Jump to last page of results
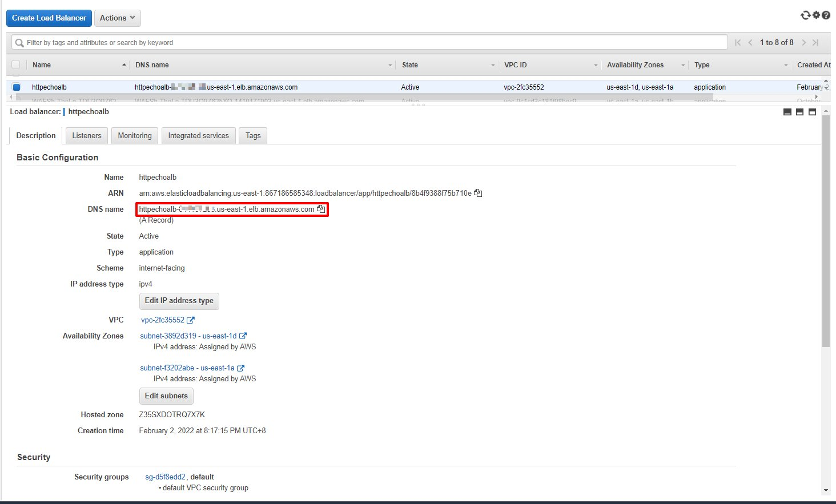 (815, 42)
